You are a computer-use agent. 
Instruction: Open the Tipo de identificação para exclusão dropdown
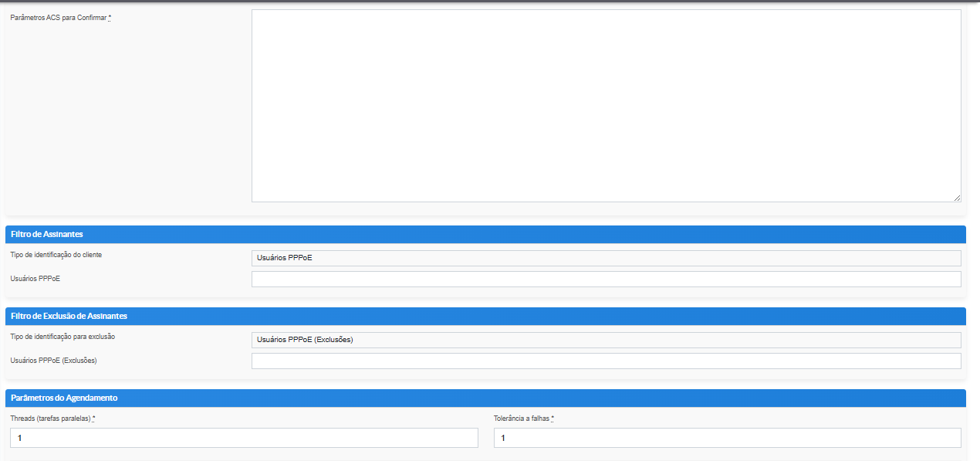click(x=606, y=340)
